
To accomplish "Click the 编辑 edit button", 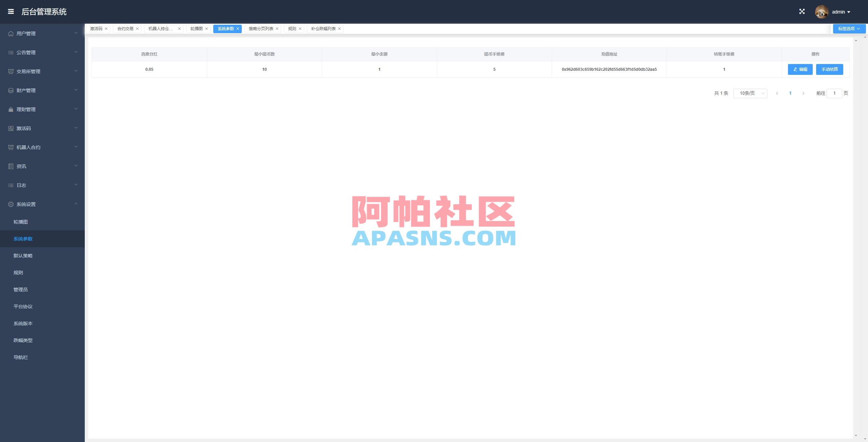I will point(800,69).
